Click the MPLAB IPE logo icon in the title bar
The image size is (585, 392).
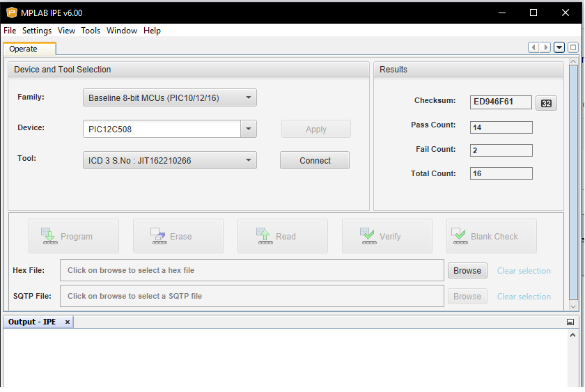pyautogui.click(x=12, y=13)
